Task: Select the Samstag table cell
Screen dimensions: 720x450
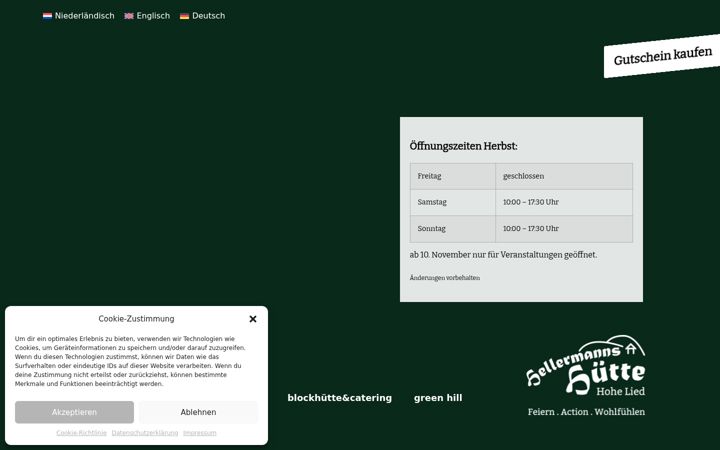Action: click(x=453, y=202)
